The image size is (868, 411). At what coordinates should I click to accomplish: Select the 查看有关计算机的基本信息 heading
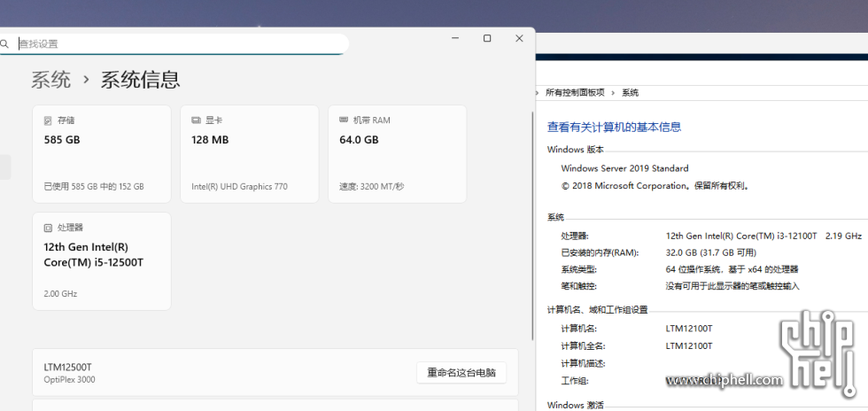[614, 127]
